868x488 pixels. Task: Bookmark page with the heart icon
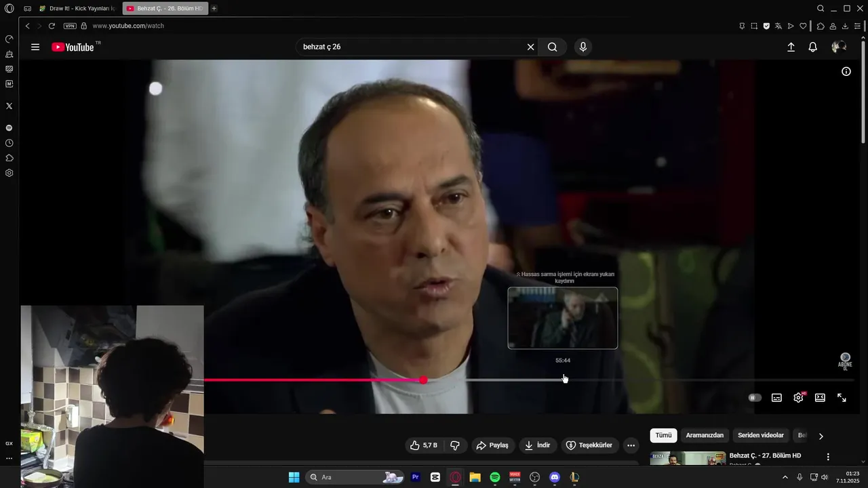click(x=803, y=26)
